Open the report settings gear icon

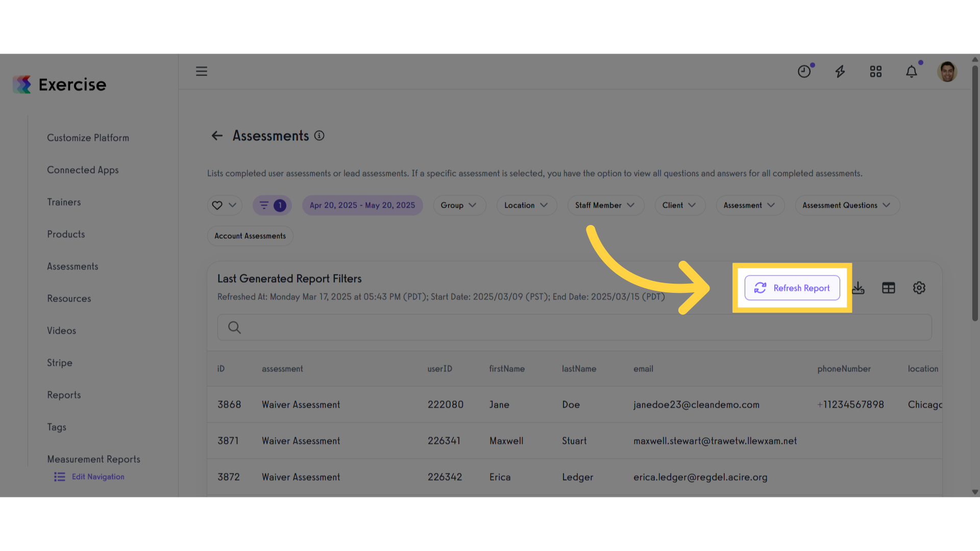(919, 288)
